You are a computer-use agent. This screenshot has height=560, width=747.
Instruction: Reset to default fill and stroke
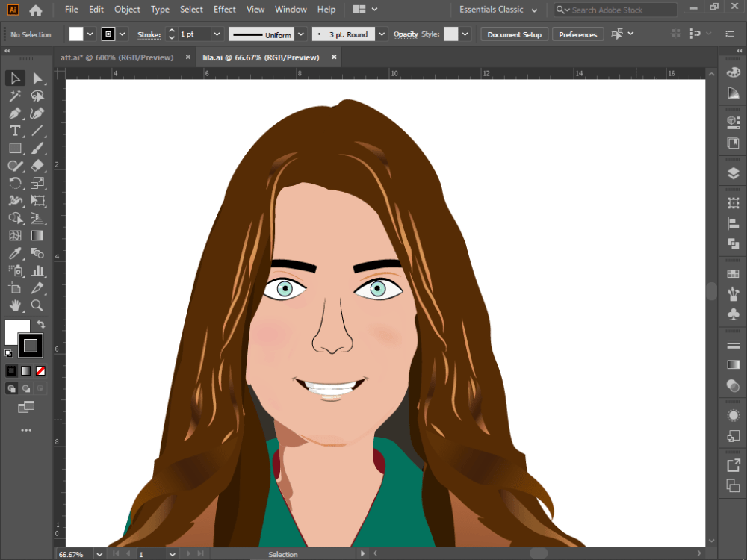8,353
